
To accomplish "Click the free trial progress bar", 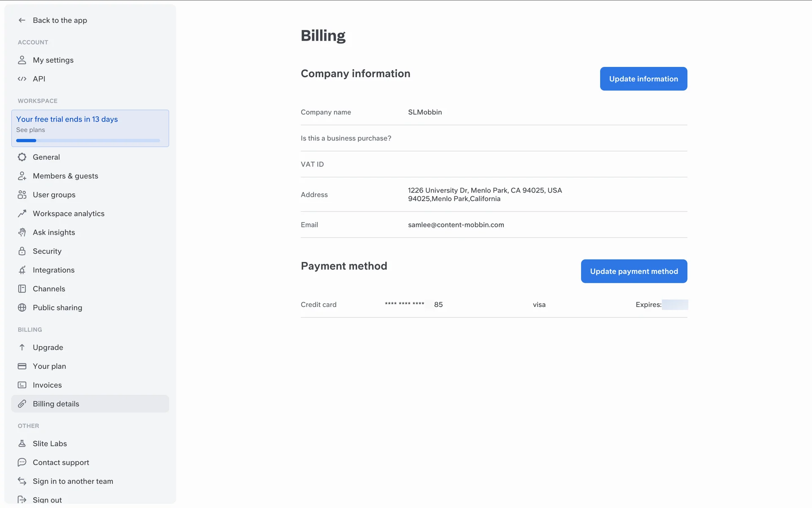I will pos(88,141).
